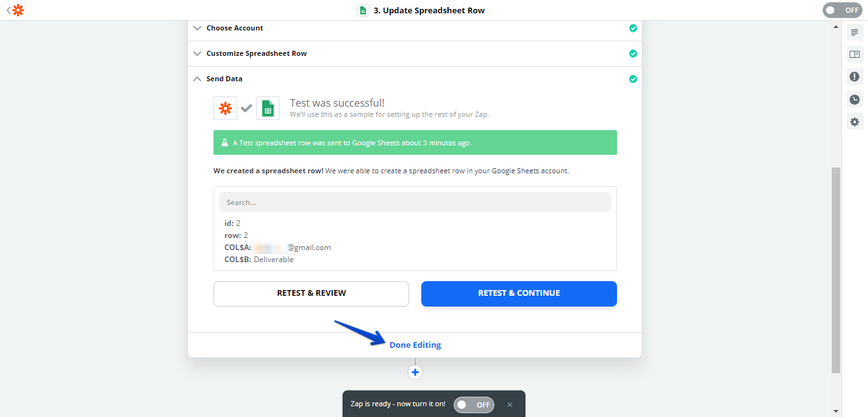
Task: Expand the Customize Spreadsheet Row section
Action: pos(256,53)
